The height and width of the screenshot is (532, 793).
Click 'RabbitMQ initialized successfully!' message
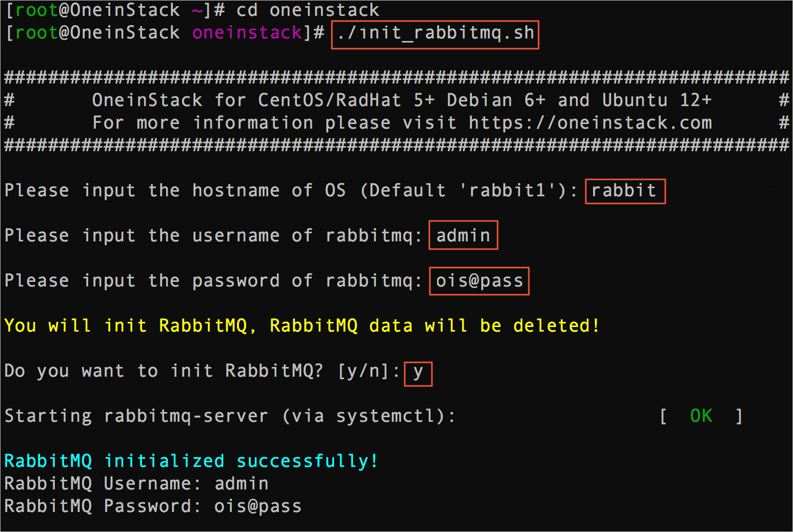(x=191, y=461)
